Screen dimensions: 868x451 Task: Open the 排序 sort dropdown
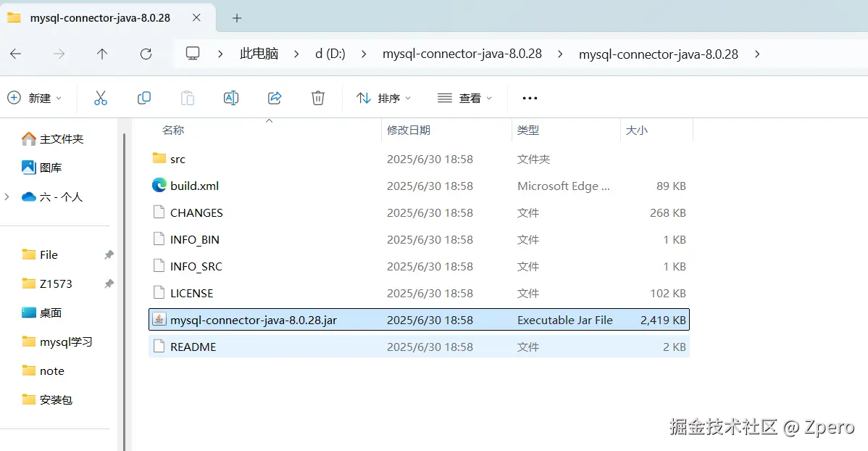383,98
